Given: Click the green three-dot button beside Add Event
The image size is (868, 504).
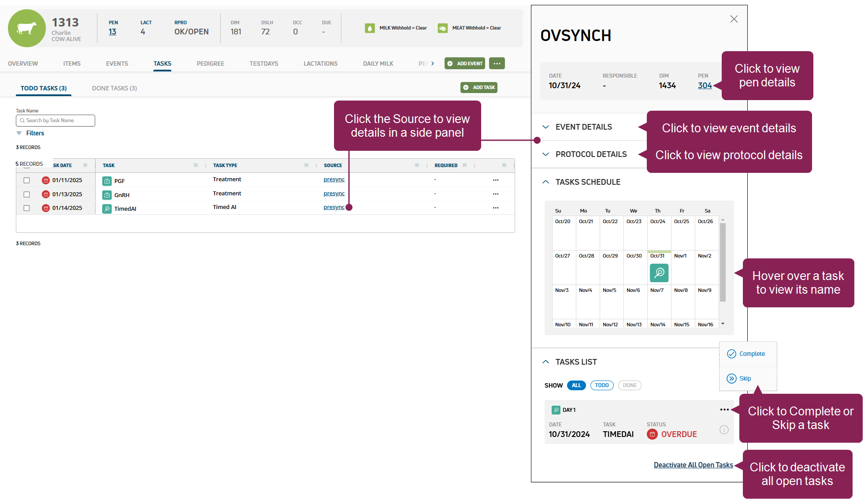Looking at the screenshot, I should tap(497, 63).
